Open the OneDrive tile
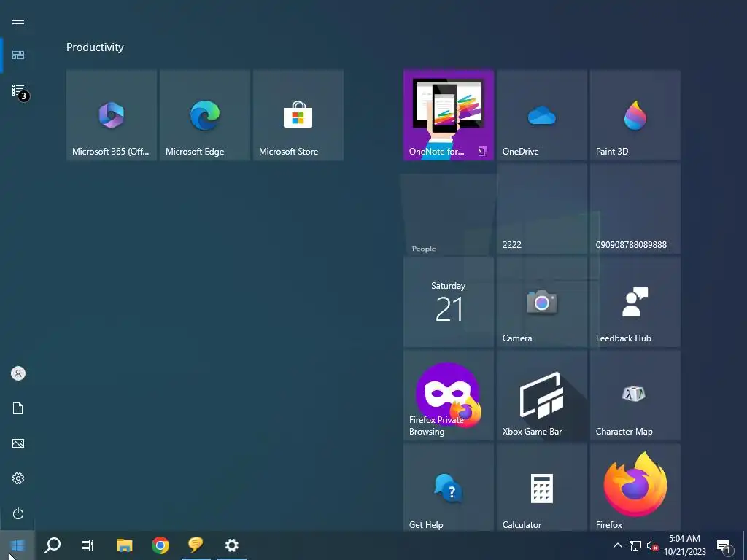This screenshot has height=560, width=747. (542, 114)
